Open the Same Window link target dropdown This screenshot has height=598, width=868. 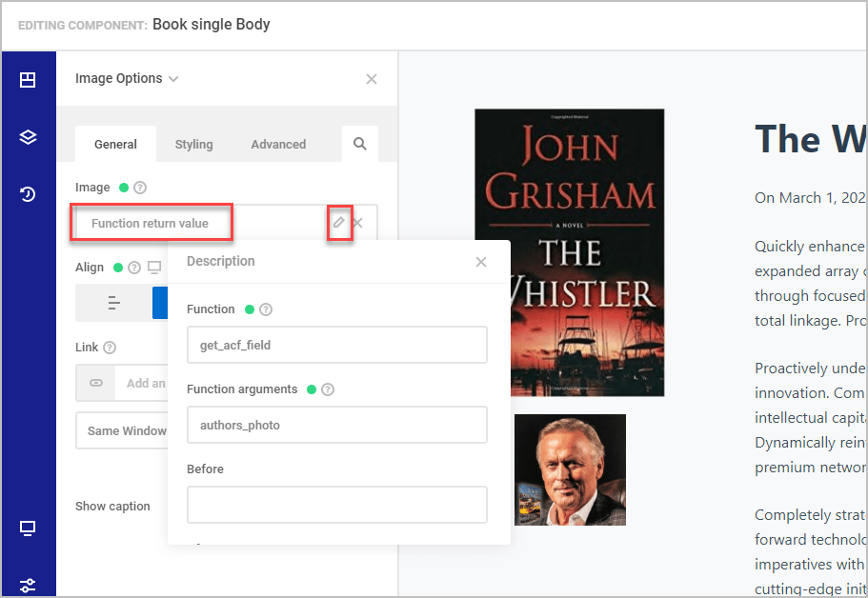pos(122,430)
